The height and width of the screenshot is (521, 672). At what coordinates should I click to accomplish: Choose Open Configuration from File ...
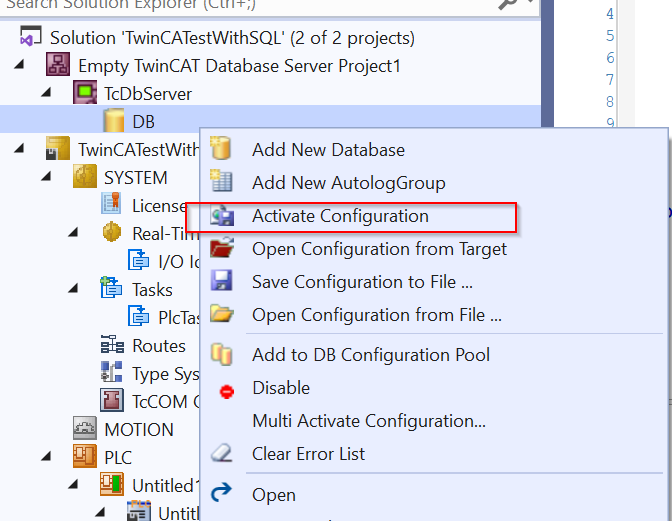pos(434,314)
